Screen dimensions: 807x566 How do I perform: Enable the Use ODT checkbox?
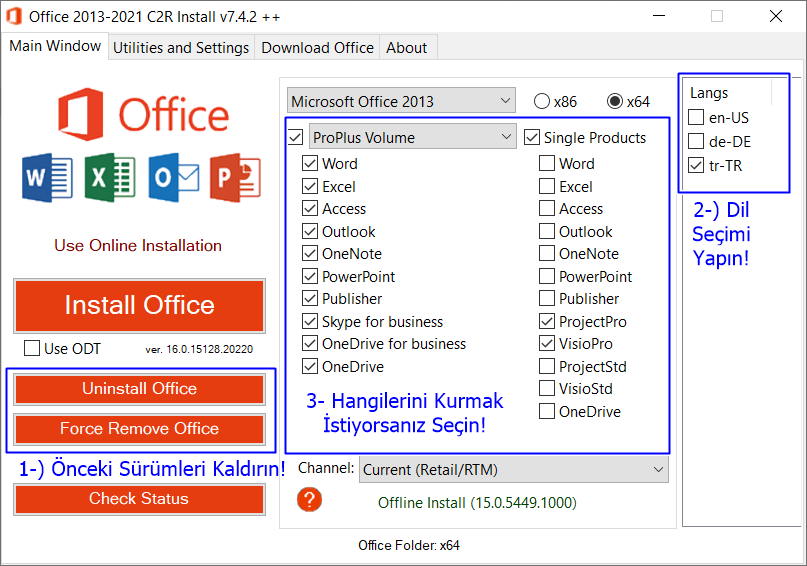[x=32, y=348]
